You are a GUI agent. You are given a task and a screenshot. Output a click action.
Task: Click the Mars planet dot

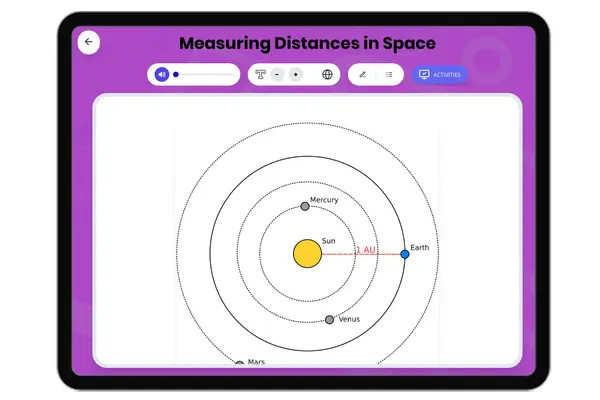click(240, 364)
